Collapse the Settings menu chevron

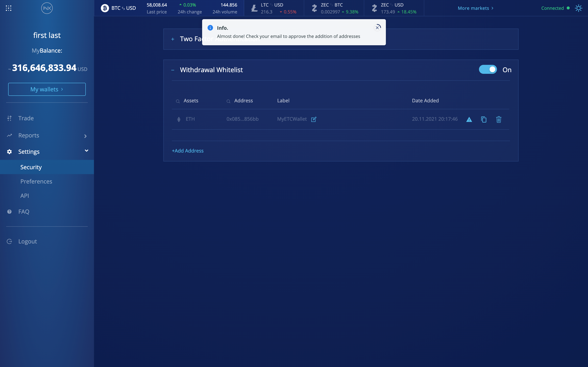tap(87, 151)
